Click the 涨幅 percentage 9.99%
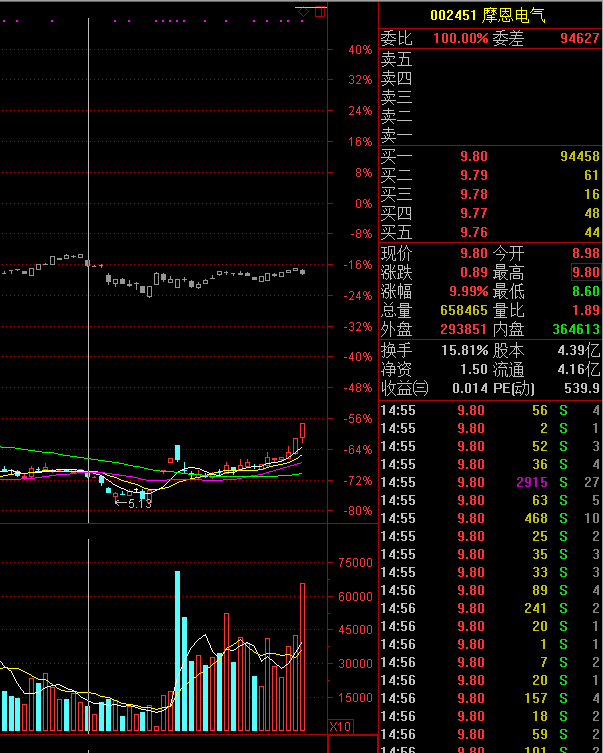 tap(469, 291)
